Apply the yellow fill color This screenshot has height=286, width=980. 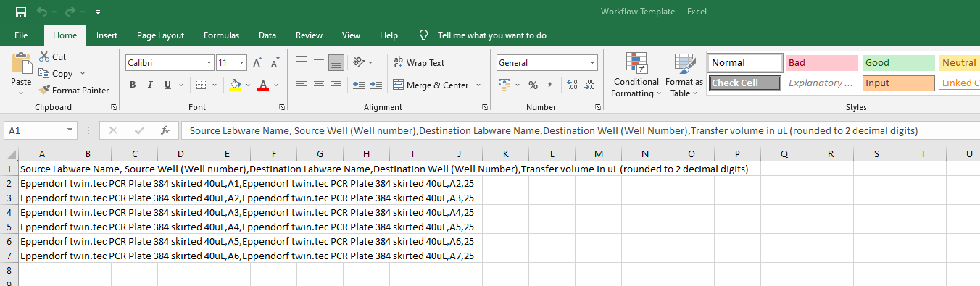[x=235, y=85]
